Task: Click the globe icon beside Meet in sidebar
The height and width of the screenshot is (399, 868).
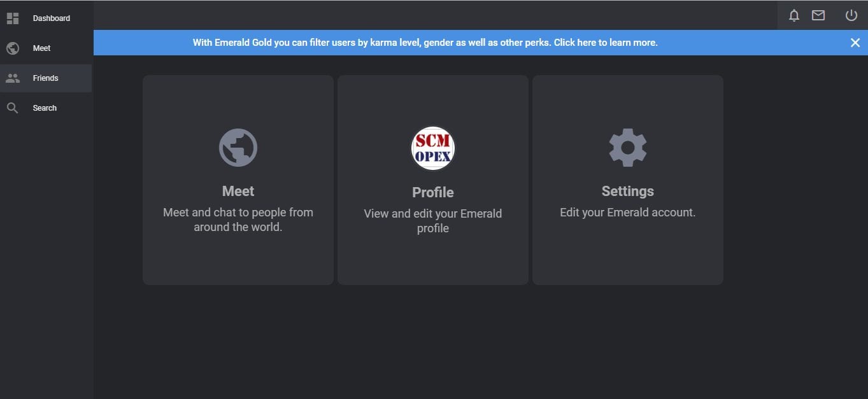Action: click(x=13, y=48)
